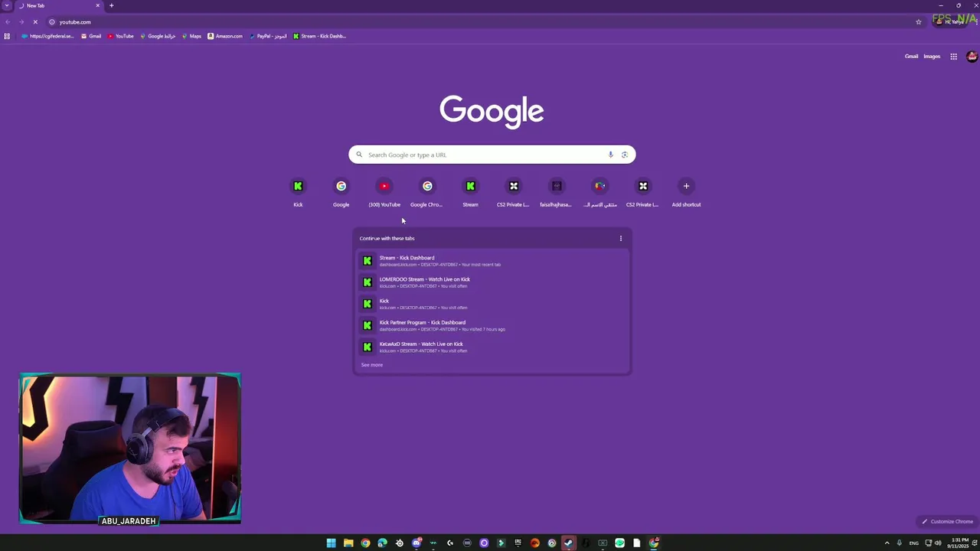The image size is (980, 551).
Task: Open Images link at top right
Action: click(x=932, y=57)
